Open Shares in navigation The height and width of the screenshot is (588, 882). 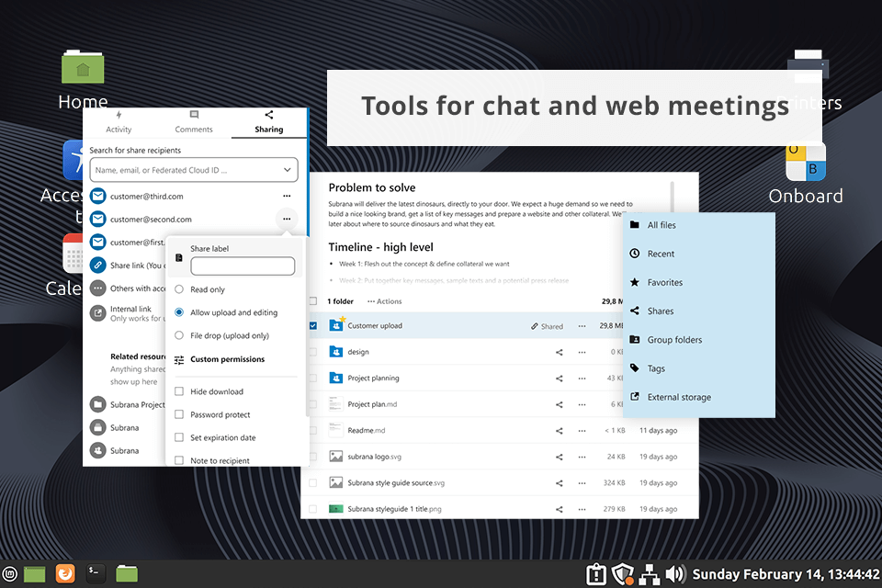coord(651,311)
